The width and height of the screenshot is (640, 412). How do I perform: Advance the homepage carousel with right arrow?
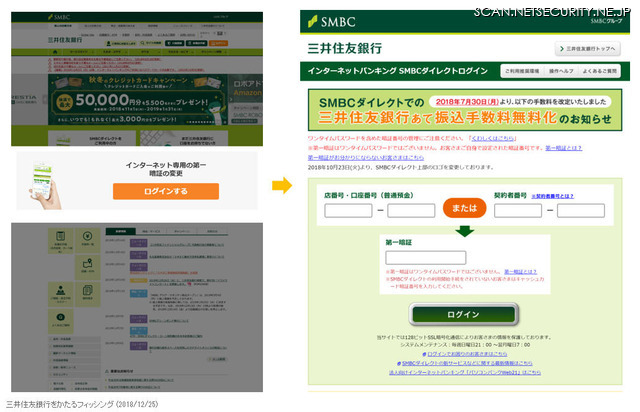tap(231, 99)
